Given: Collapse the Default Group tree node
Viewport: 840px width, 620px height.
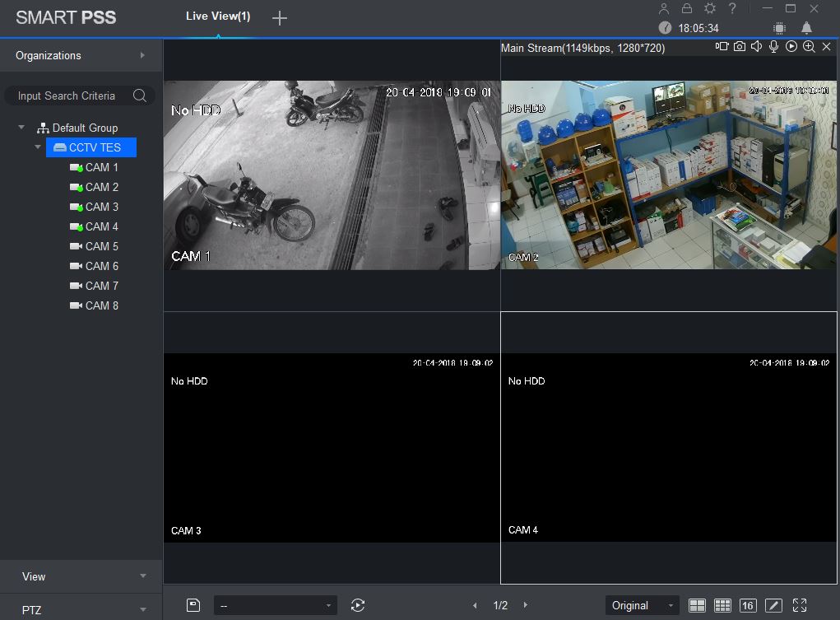Looking at the screenshot, I should pyautogui.click(x=22, y=128).
